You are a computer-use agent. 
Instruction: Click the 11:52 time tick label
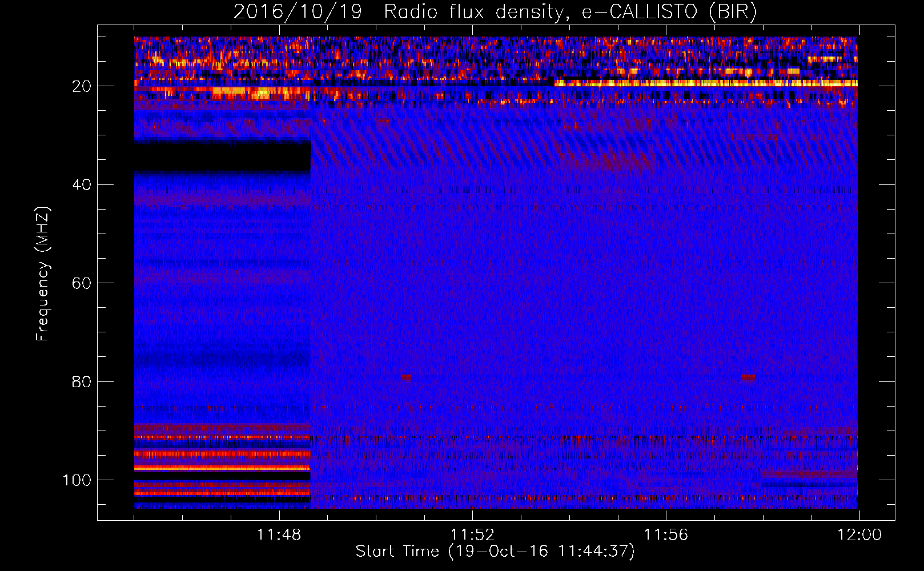(x=472, y=534)
